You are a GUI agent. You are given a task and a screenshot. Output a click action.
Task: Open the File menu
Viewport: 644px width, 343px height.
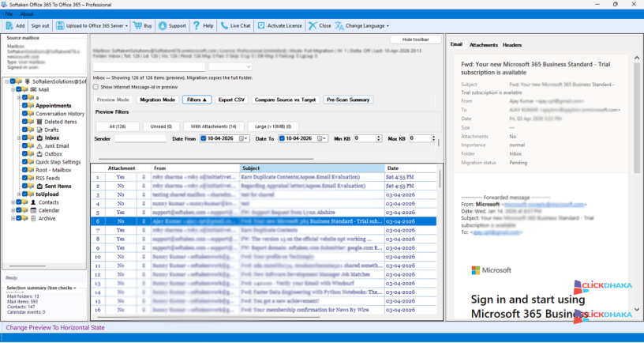point(9,14)
